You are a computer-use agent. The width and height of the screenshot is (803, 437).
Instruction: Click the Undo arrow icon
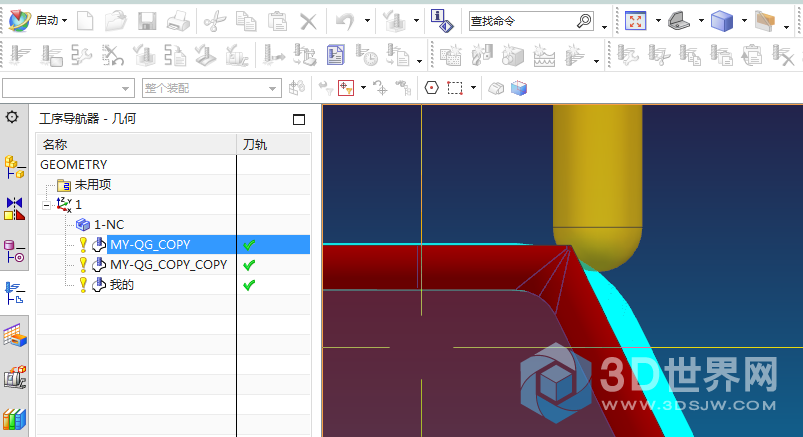[345, 21]
